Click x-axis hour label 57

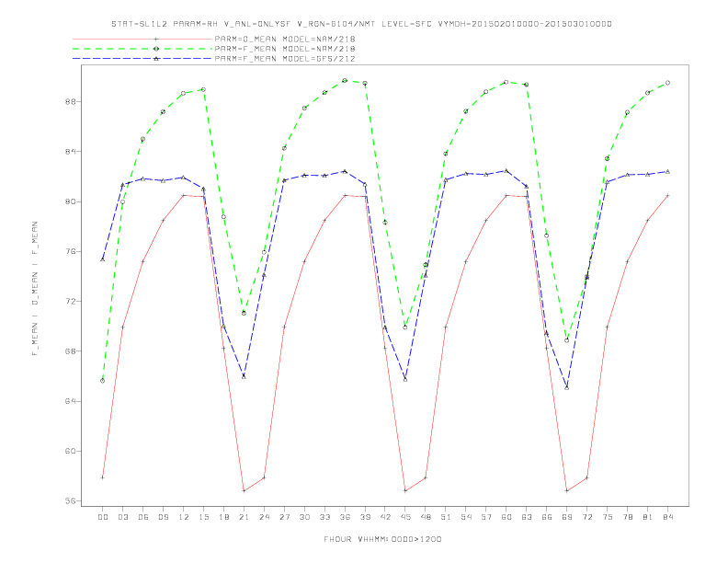click(x=486, y=517)
